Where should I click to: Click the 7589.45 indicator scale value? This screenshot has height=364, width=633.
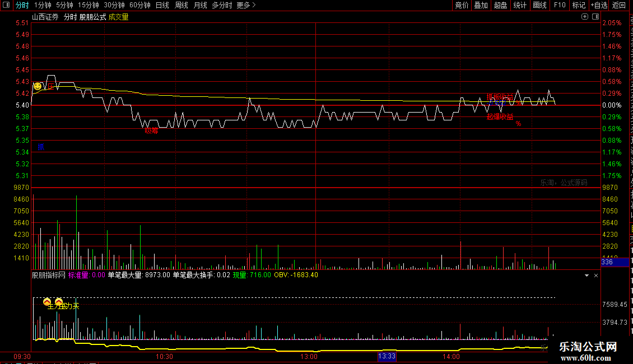615,305
